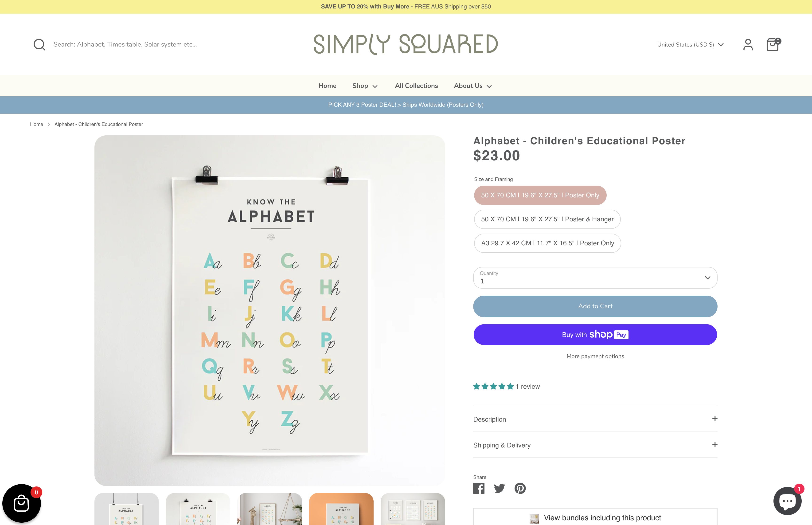Select the A3 Poster Only size

[547, 243]
